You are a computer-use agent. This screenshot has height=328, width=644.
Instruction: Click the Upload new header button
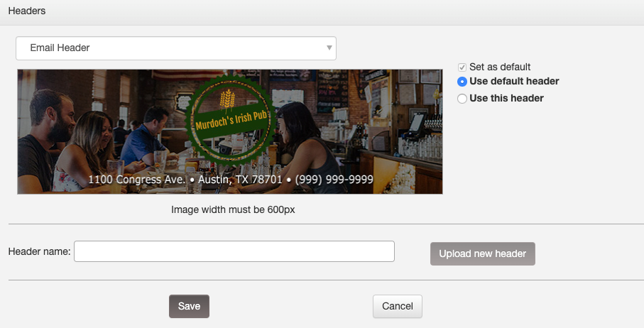point(483,253)
